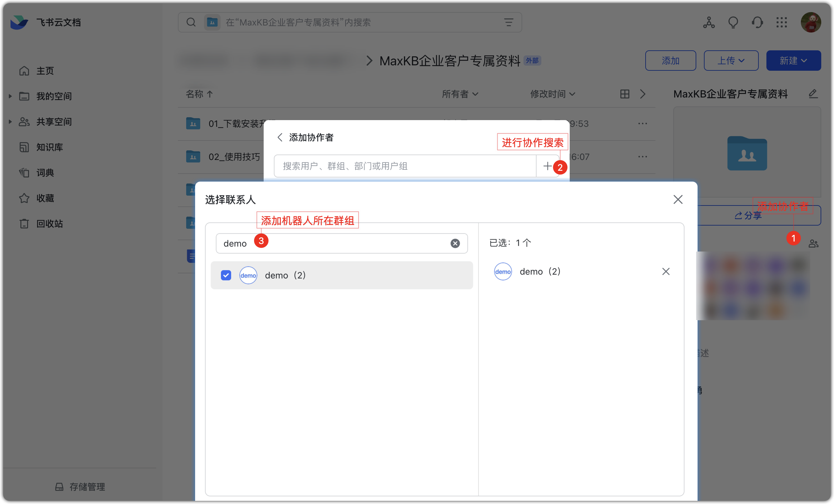Click the collaborator search input field
Viewport: 834px width, 504px height.
point(405,166)
